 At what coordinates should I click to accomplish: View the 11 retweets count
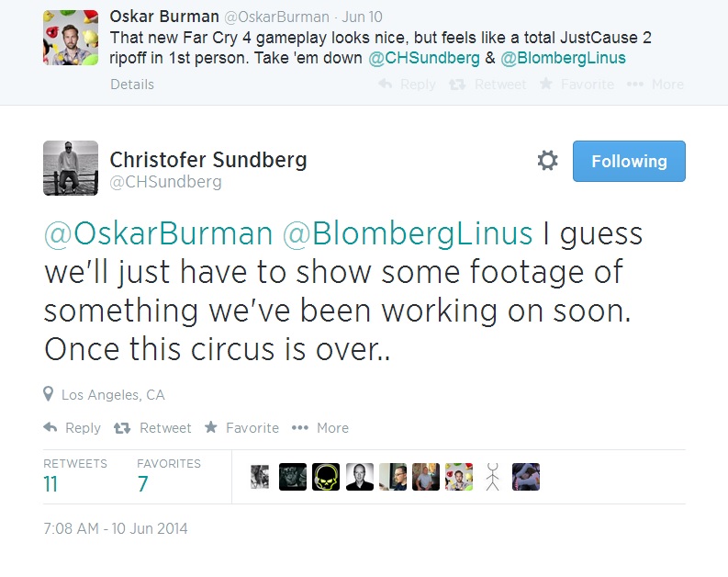tap(50, 484)
